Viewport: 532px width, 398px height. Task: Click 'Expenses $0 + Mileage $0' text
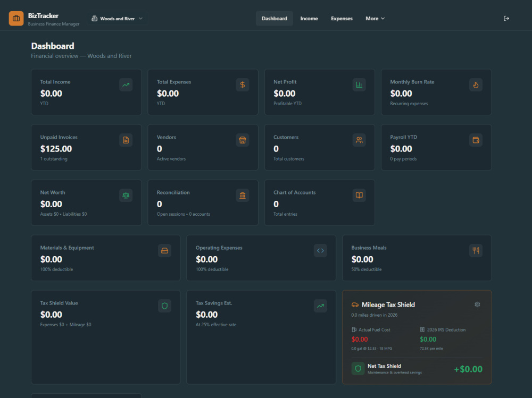65,325
